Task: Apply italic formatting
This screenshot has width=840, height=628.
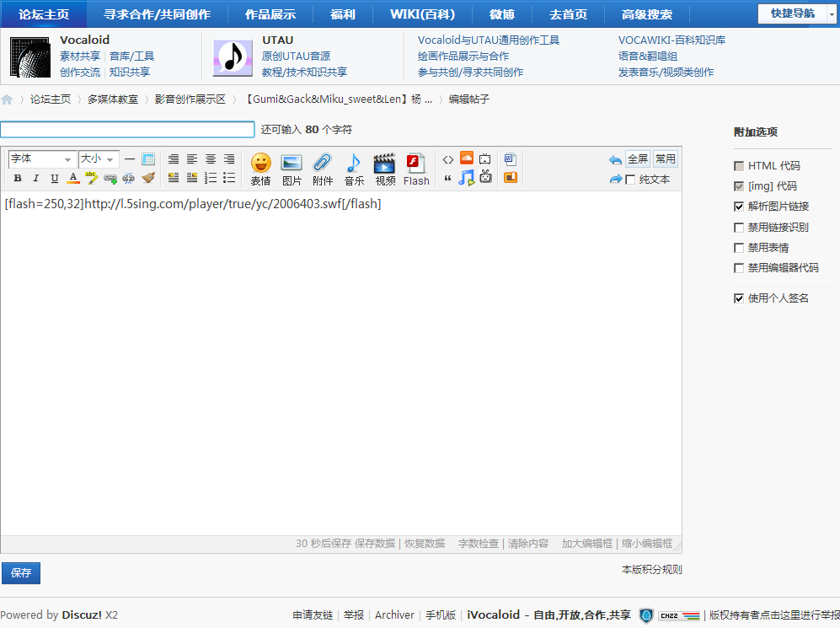Action: 36,178
